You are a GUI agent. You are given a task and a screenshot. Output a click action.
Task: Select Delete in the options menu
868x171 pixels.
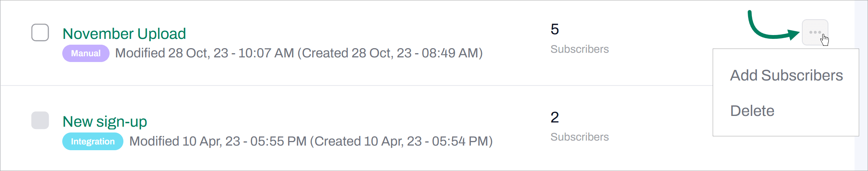(752, 111)
